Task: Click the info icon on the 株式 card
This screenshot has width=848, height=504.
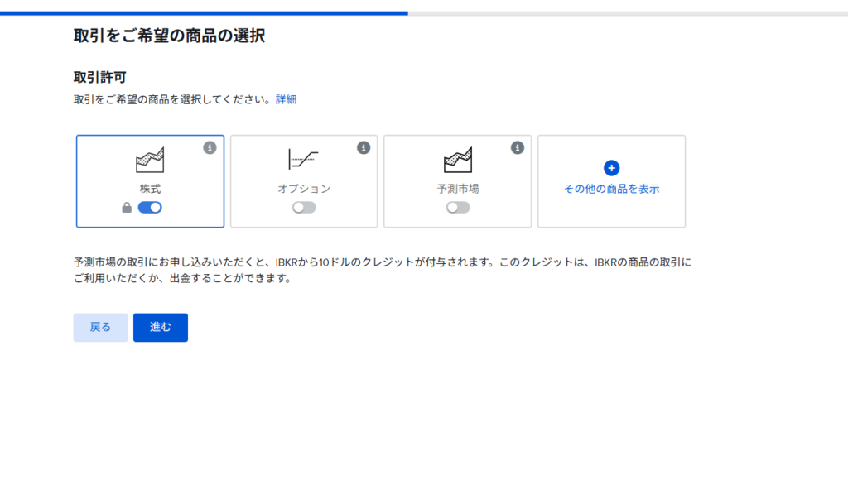Action: click(x=210, y=147)
